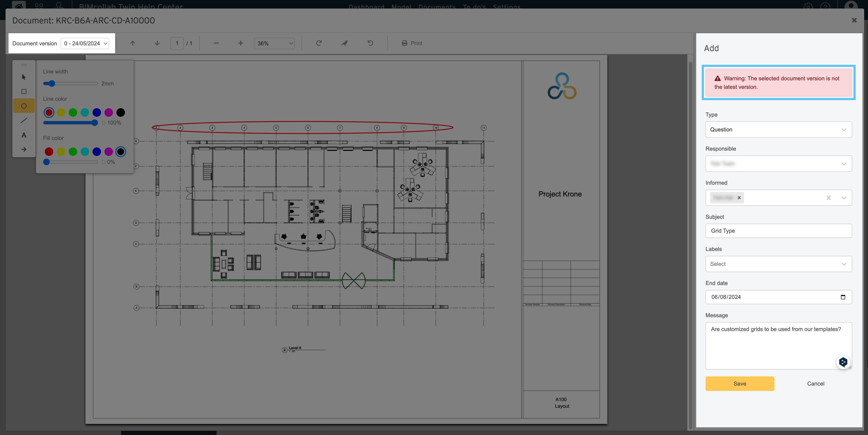The width and height of the screenshot is (868, 435).
Task: Click into the Message text area
Action: click(778, 346)
